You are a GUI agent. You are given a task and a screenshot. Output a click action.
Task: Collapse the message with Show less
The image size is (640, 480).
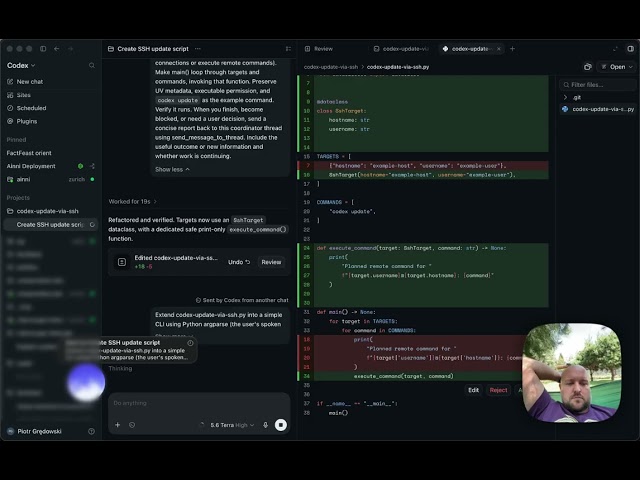tap(172, 169)
